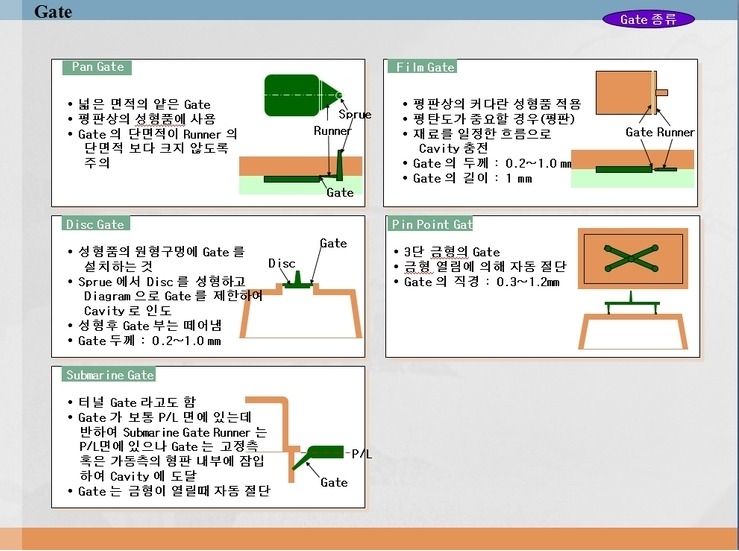Click the purple 'Gate 종류' oval badge

(x=648, y=19)
